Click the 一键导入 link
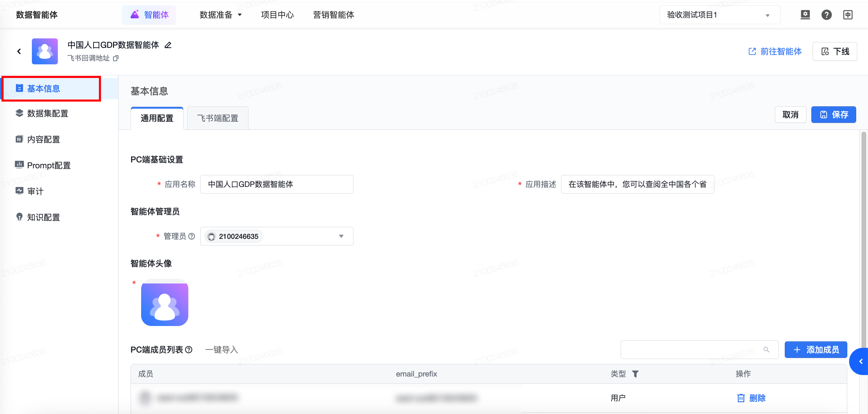This screenshot has height=414, width=868. click(221, 350)
